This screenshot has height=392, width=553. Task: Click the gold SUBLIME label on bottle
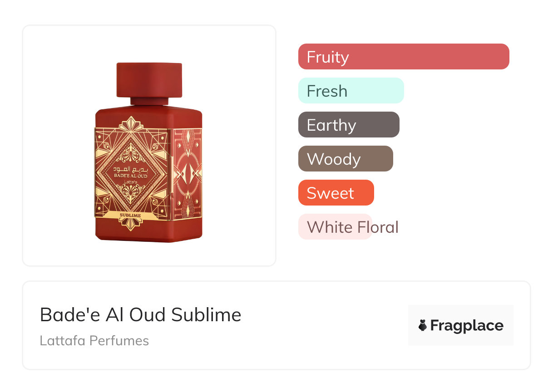coord(131,215)
